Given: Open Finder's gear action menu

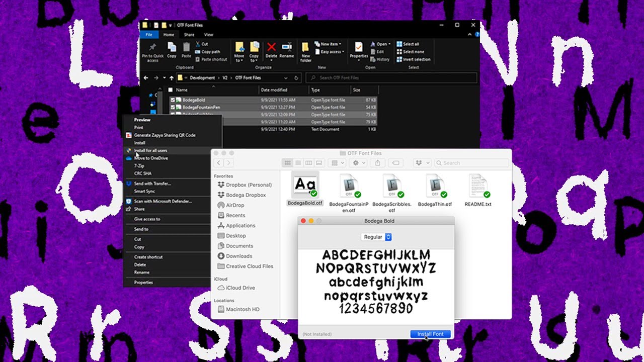Looking at the screenshot, I should click(x=359, y=163).
